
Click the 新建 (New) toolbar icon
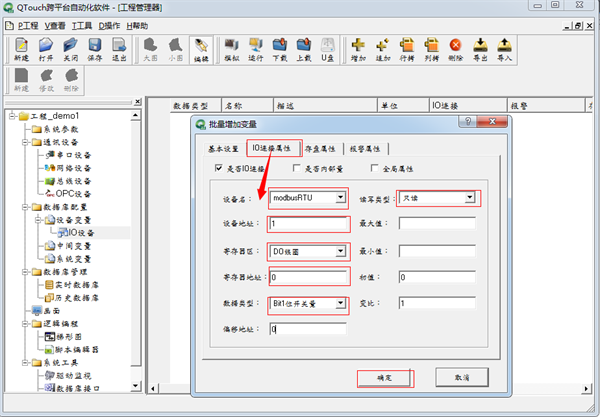(x=22, y=49)
